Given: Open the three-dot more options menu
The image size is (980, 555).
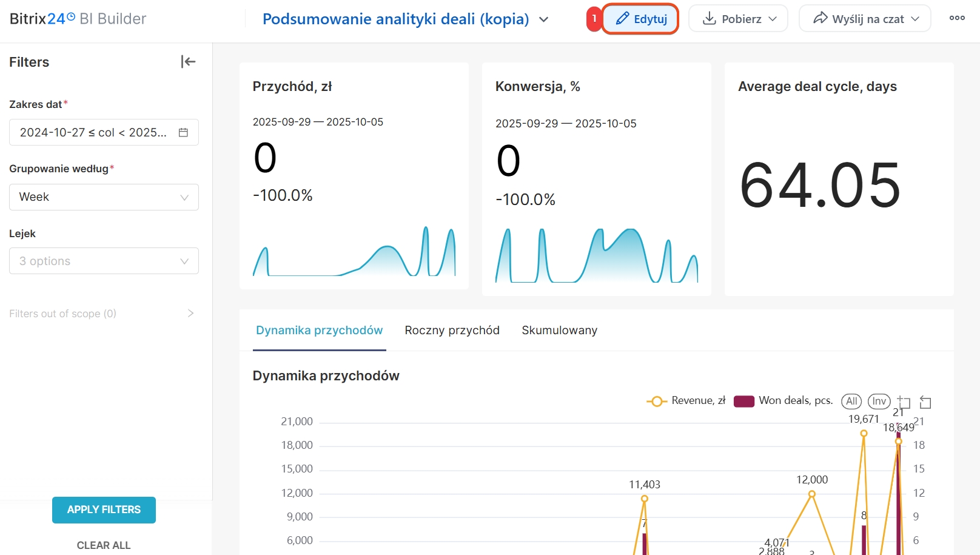Looking at the screenshot, I should coord(957,18).
